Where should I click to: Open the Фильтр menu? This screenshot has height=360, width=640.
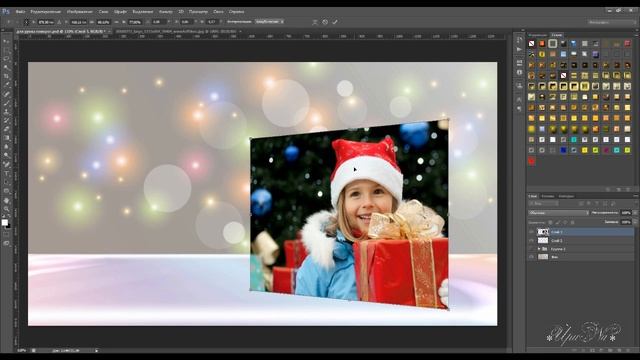tap(165, 12)
